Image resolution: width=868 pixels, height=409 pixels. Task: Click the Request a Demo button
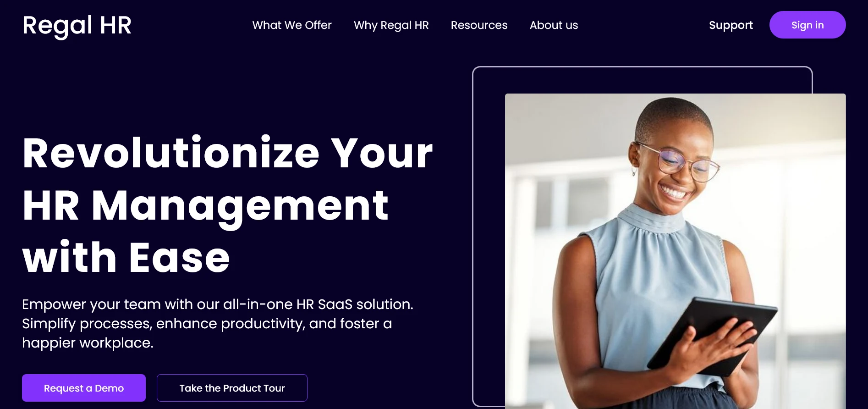84,388
